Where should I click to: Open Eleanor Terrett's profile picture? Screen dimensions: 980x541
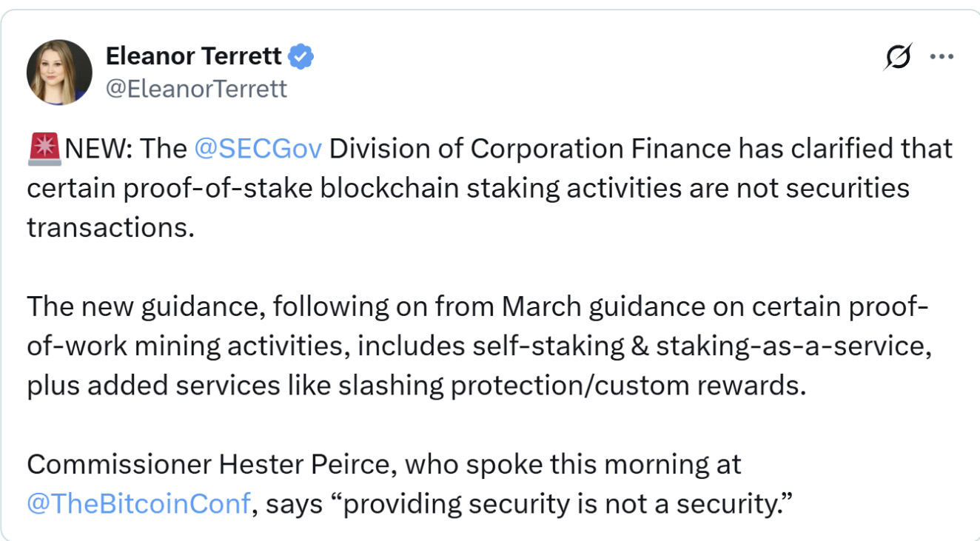(59, 73)
